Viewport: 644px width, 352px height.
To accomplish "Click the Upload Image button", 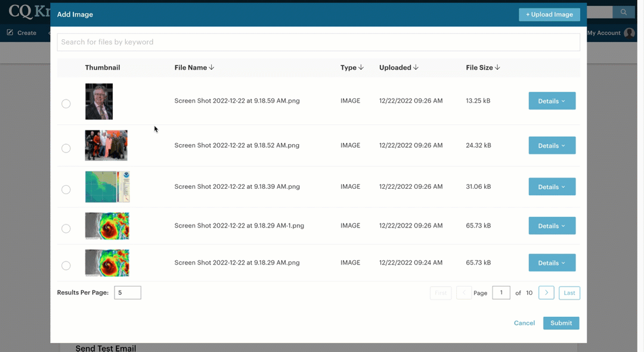I will [x=549, y=15].
